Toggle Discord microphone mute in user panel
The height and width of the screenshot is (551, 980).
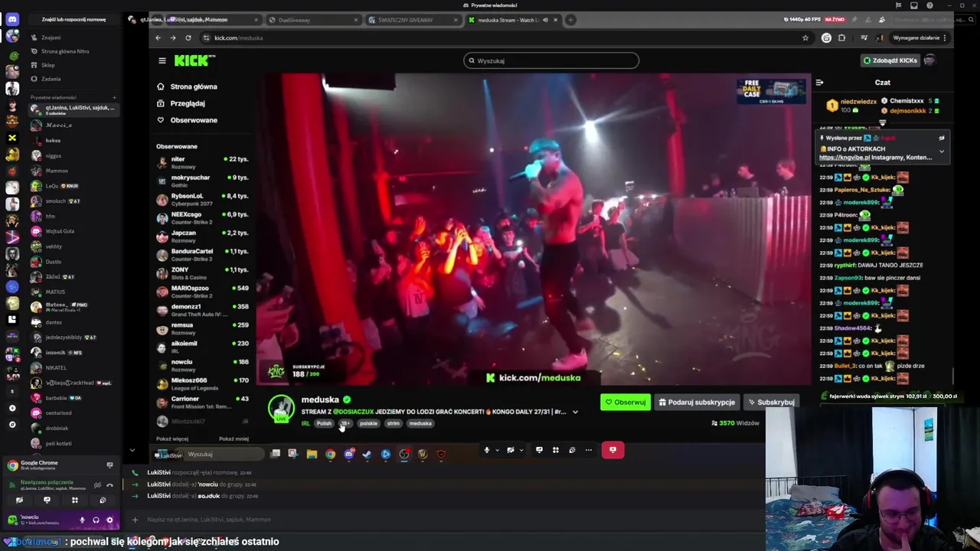[82, 520]
